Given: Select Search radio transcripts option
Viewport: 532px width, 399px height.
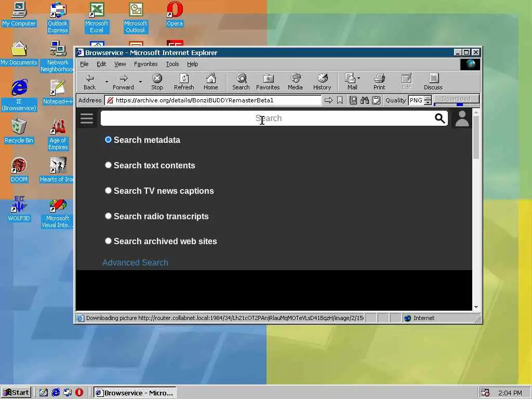Looking at the screenshot, I should [108, 216].
